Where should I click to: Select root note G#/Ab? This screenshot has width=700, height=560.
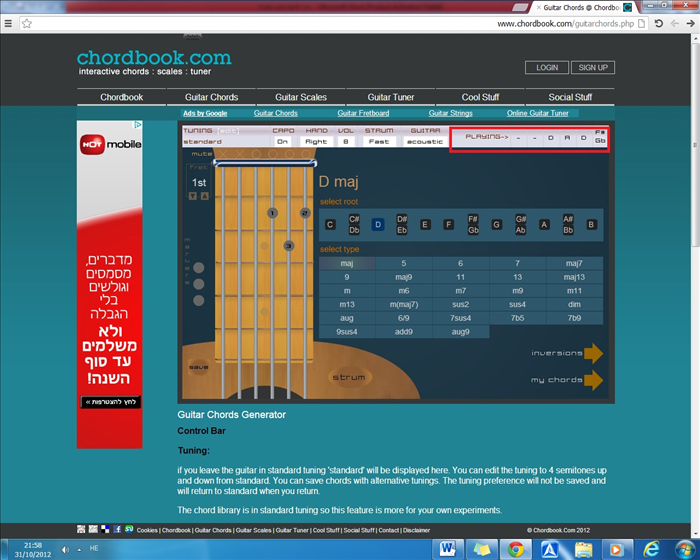pyautogui.click(x=521, y=225)
